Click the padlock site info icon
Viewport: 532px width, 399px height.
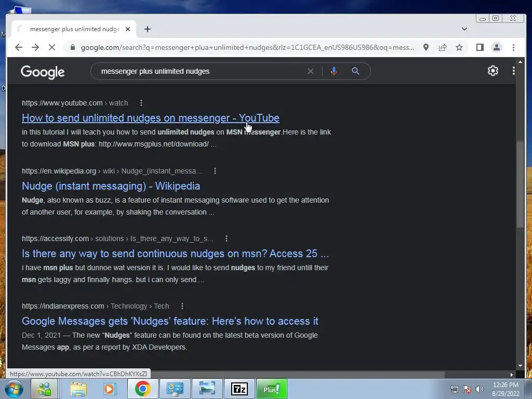click(x=72, y=47)
